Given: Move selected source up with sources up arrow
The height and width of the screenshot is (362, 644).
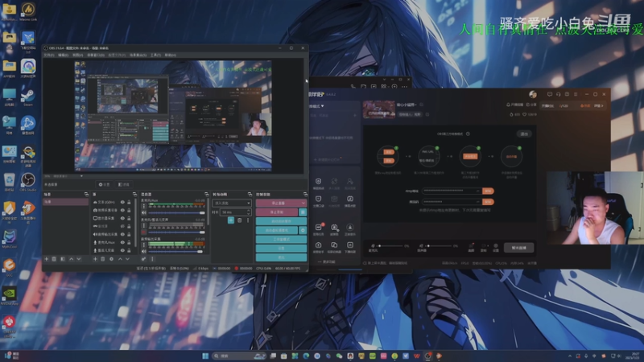Looking at the screenshot, I should point(120,259).
